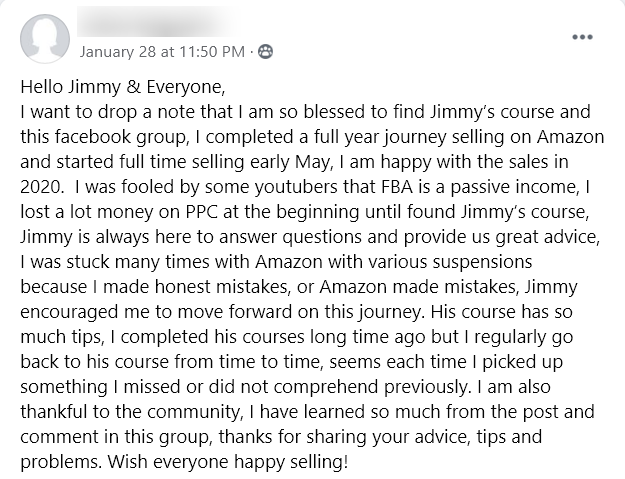Click the phrase 'Wish everyone happy selling!'
Viewport: 625px width, 479px height.
pyautogui.click(x=228, y=462)
